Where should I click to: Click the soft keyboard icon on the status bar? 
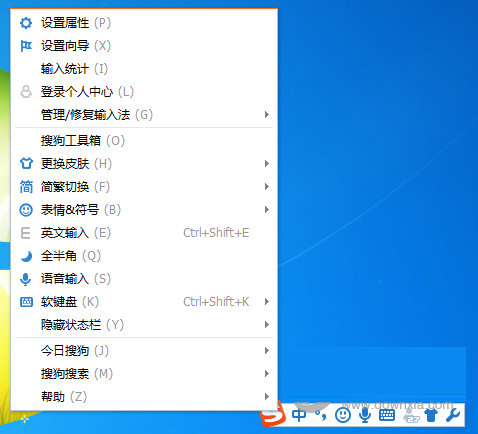387,415
